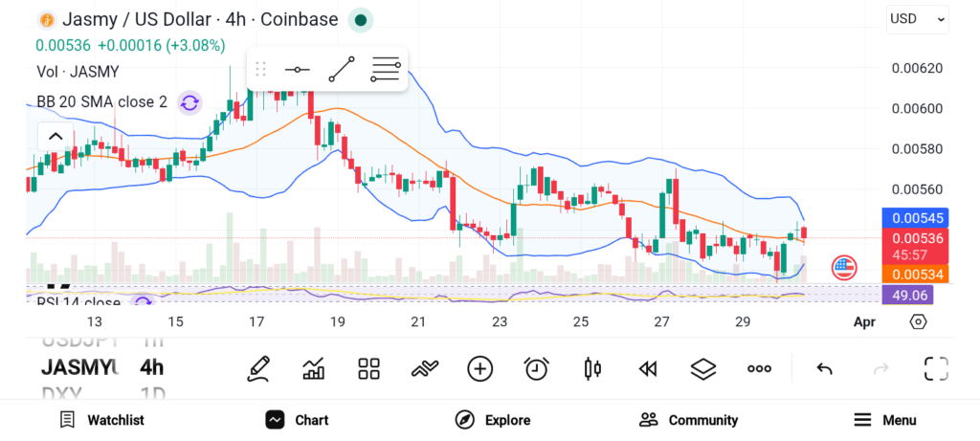Open the object tree layers icon
The width and height of the screenshot is (980, 441).
(x=703, y=368)
